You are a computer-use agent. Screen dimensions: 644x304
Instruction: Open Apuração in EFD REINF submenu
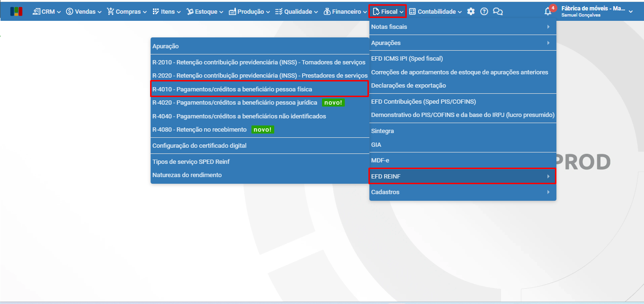point(259,46)
